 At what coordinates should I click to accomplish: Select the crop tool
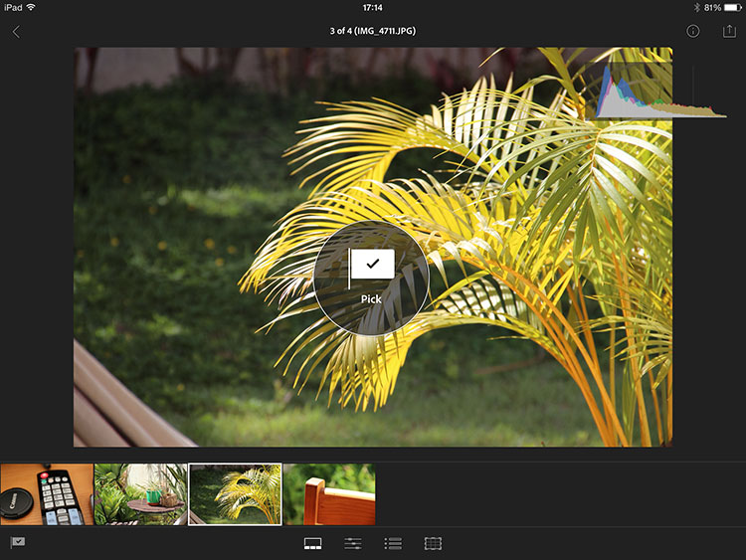tap(433, 543)
